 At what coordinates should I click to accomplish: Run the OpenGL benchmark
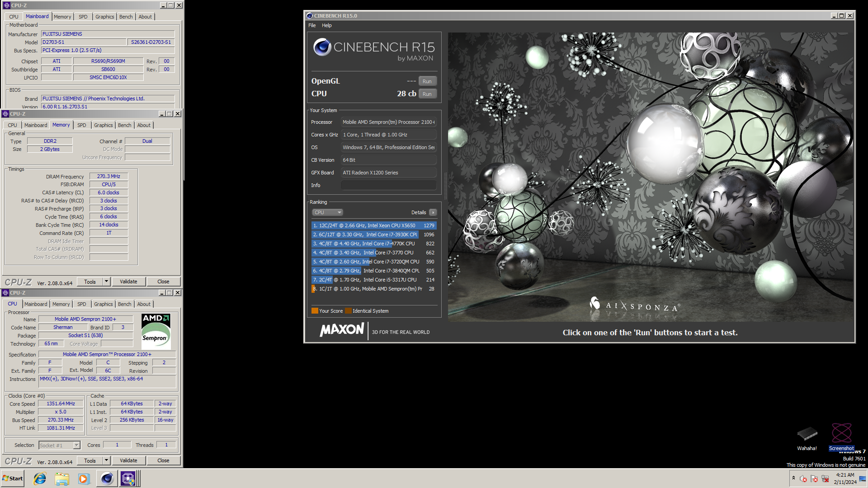click(427, 81)
